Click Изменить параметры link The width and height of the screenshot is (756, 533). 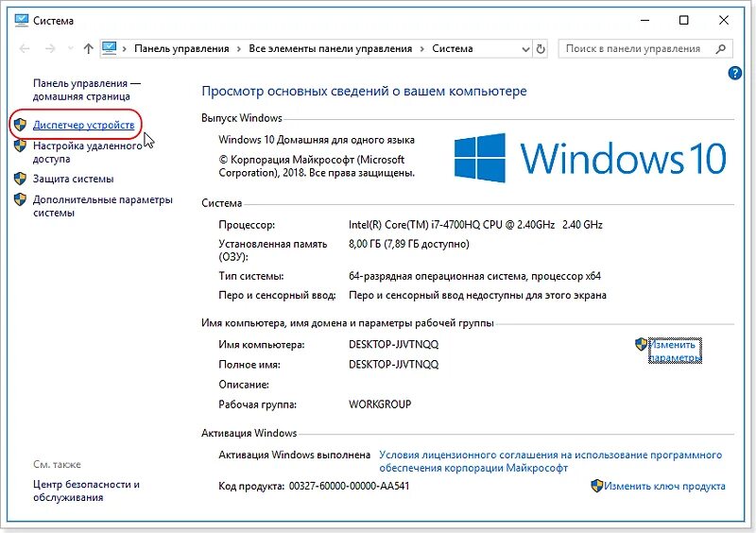675,351
